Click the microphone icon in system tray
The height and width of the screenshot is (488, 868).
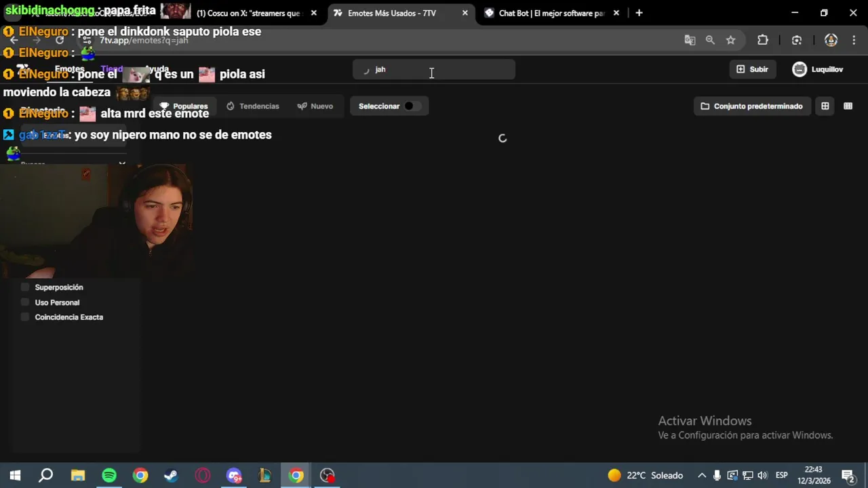click(x=717, y=475)
